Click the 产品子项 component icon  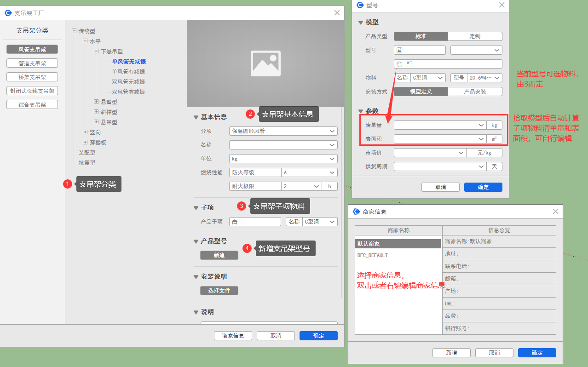235,222
